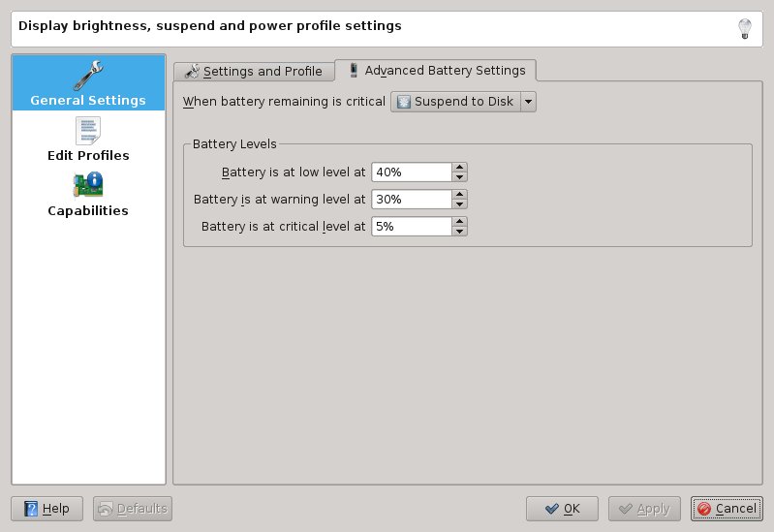Viewport: 774px width, 532px height.
Task: Click the suspend icon in the combo box
Action: (x=404, y=102)
